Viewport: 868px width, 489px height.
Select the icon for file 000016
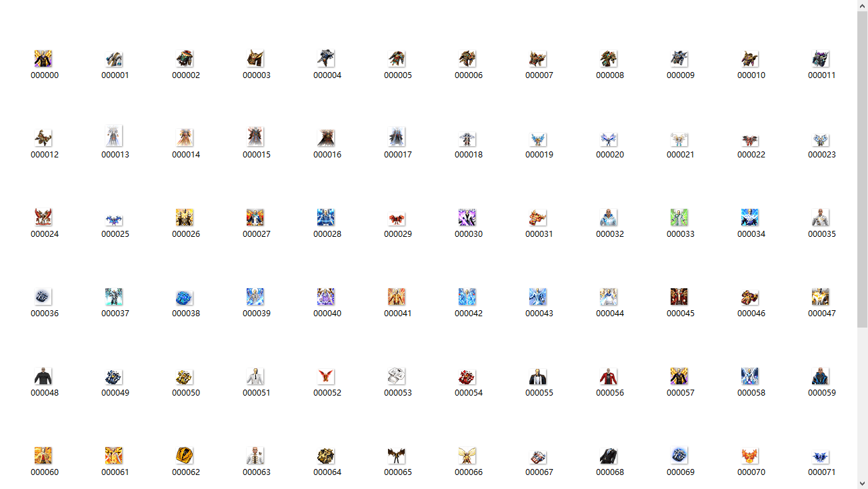click(327, 138)
